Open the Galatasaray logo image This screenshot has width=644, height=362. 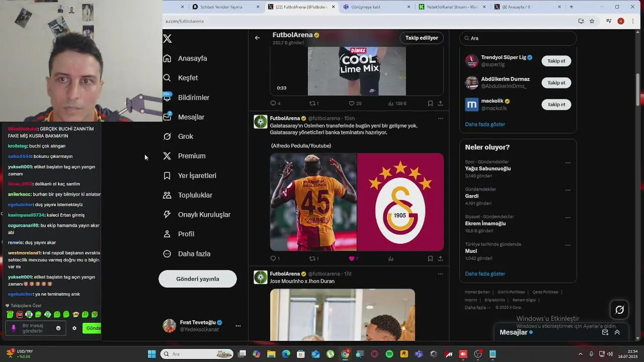[x=400, y=202]
